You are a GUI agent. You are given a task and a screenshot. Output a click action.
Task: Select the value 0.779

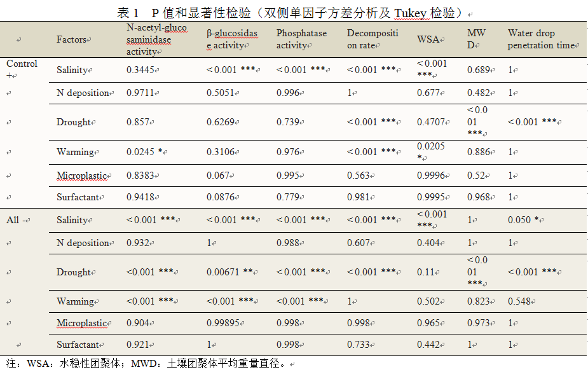288,197
